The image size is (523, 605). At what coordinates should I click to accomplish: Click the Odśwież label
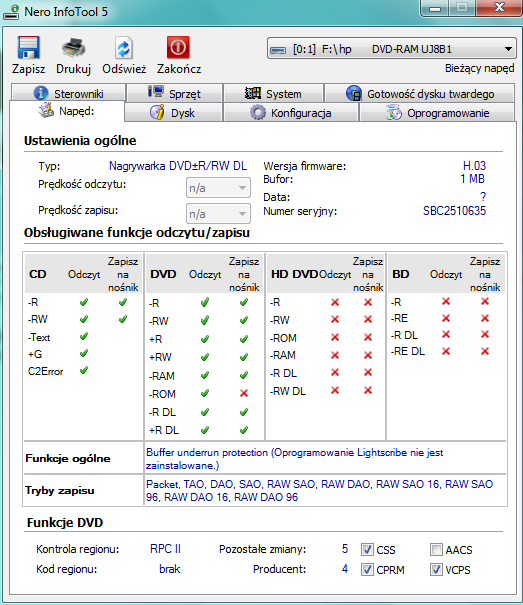124,69
